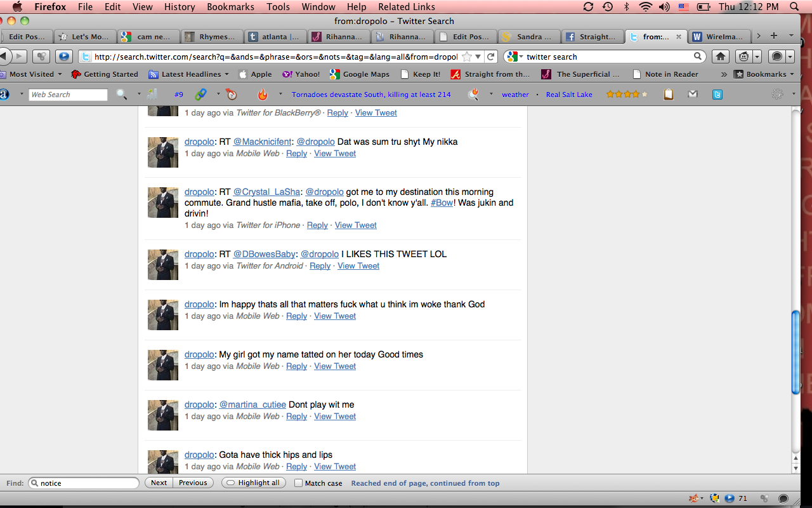812x508 pixels.
Task: Click the Home button in navigation toolbar
Action: [x=721, y=57]
